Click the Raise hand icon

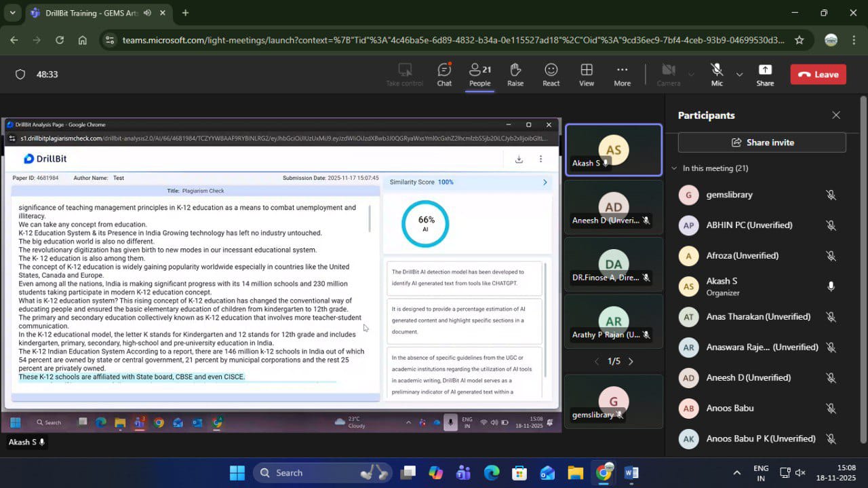pyautogui.click(x=515, y=74)
